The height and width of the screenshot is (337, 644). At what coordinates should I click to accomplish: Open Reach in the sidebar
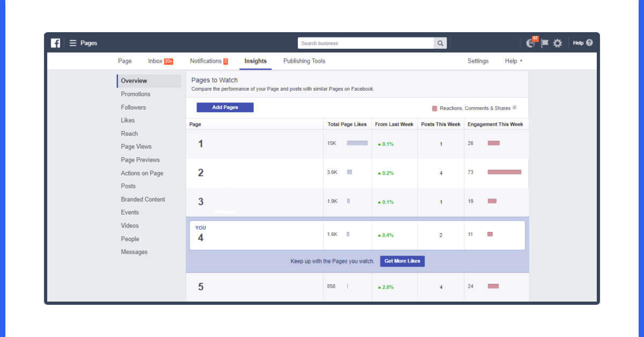(129, 134)
